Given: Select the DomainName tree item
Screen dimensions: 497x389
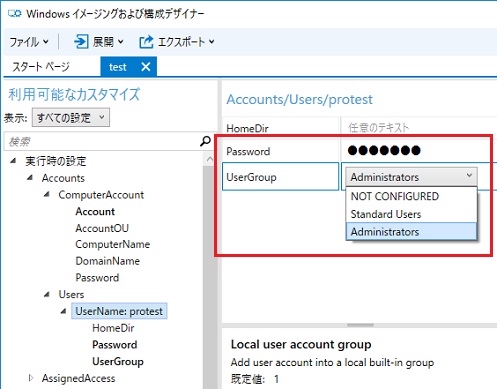Looking at the screenshot, I should [x=108, y=261].
